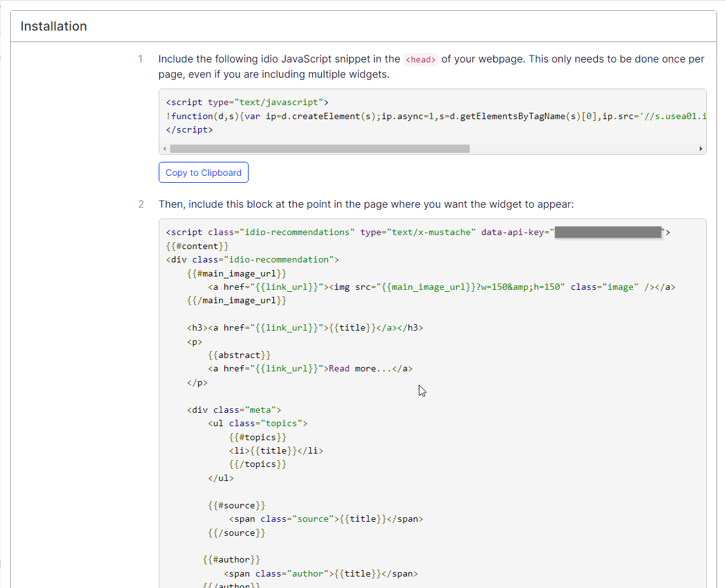Click the div class="meta" line
Screen dimensions: 726x588
pos(234,410)
